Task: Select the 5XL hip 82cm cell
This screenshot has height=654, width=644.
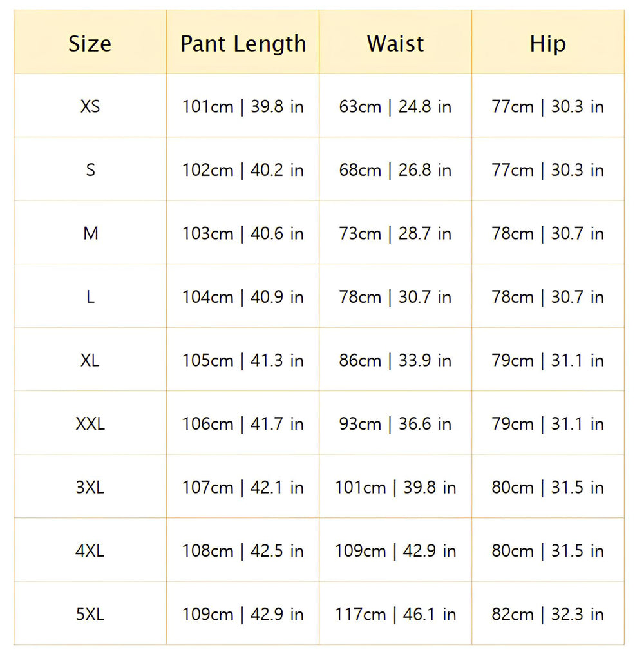Action: (547, 614)
